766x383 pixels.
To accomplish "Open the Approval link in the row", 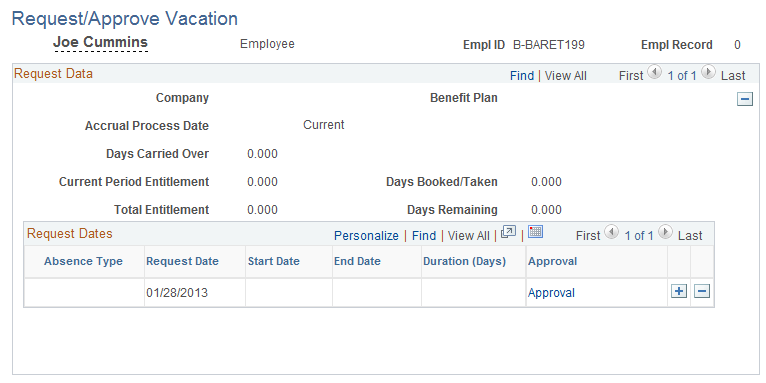I will click(552, 293).
